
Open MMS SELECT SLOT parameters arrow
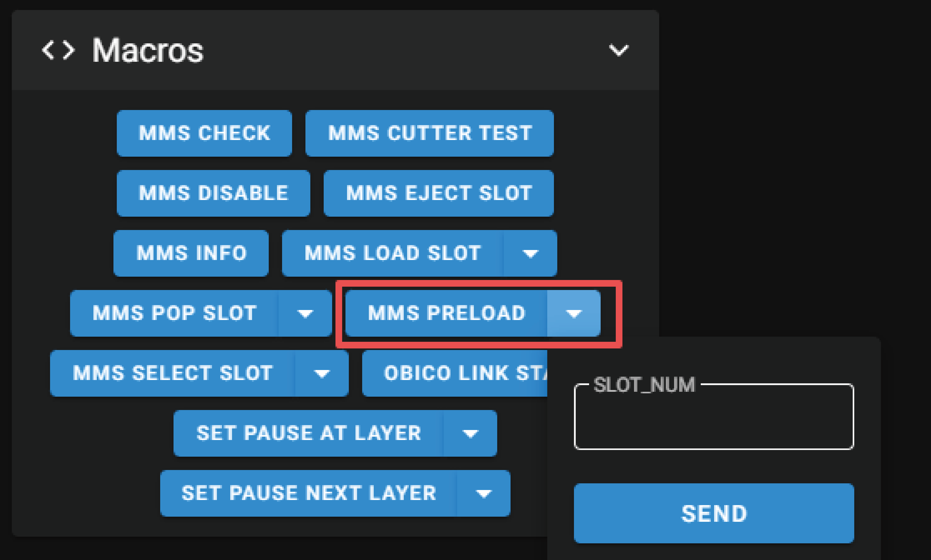click(322, 373)
